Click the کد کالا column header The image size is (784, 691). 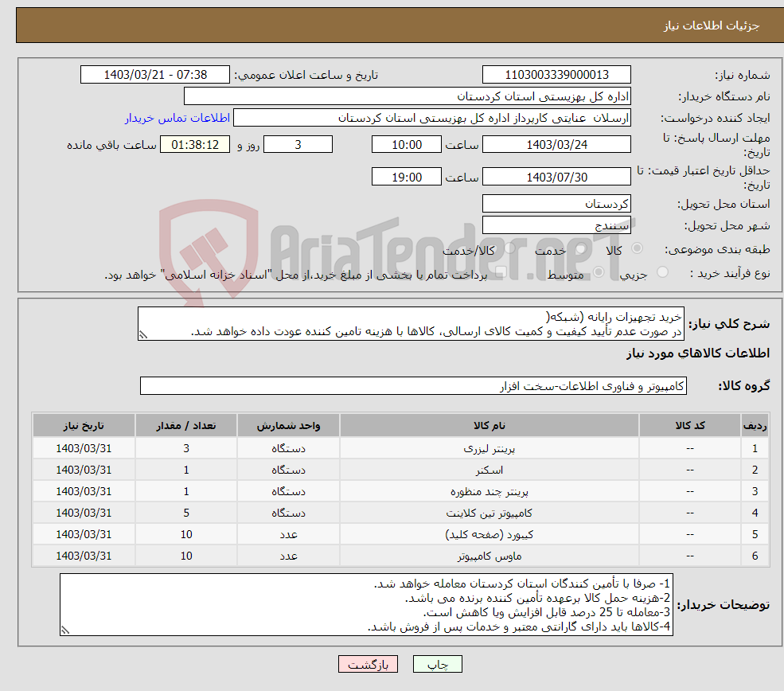pos(690,426)
